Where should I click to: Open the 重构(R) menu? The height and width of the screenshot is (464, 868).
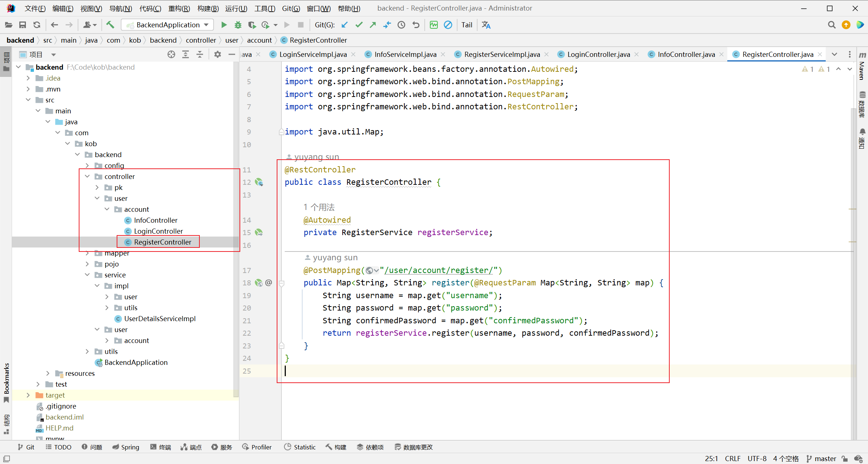click(x=179, y=8)
